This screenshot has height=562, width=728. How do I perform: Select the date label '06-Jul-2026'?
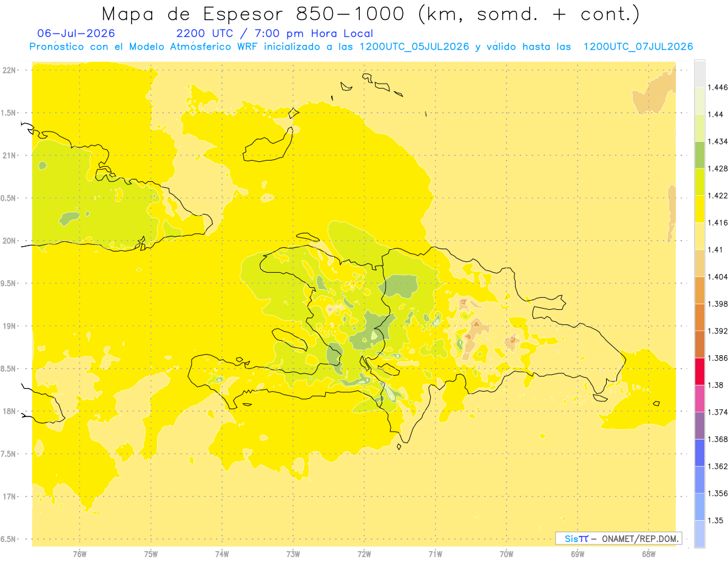(x=76, y=34)
